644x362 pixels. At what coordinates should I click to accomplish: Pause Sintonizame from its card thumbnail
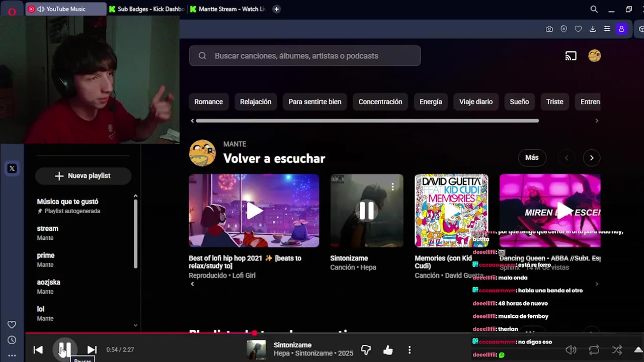pos(367,211)
